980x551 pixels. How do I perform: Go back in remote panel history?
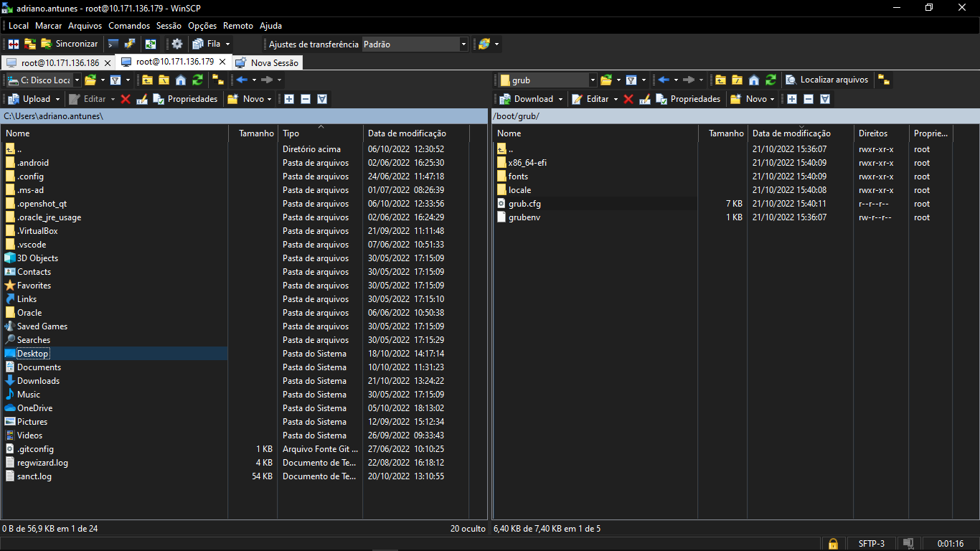pos(664,80)
